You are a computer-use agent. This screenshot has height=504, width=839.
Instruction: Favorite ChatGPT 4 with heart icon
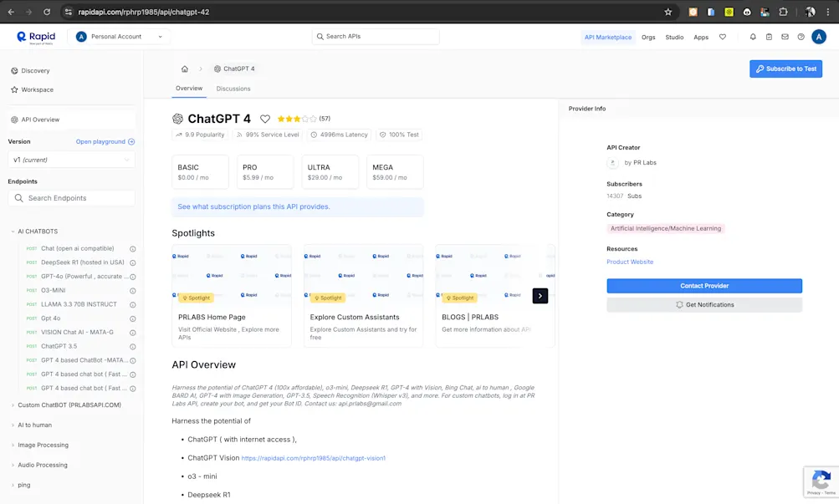tap(265, 119)
